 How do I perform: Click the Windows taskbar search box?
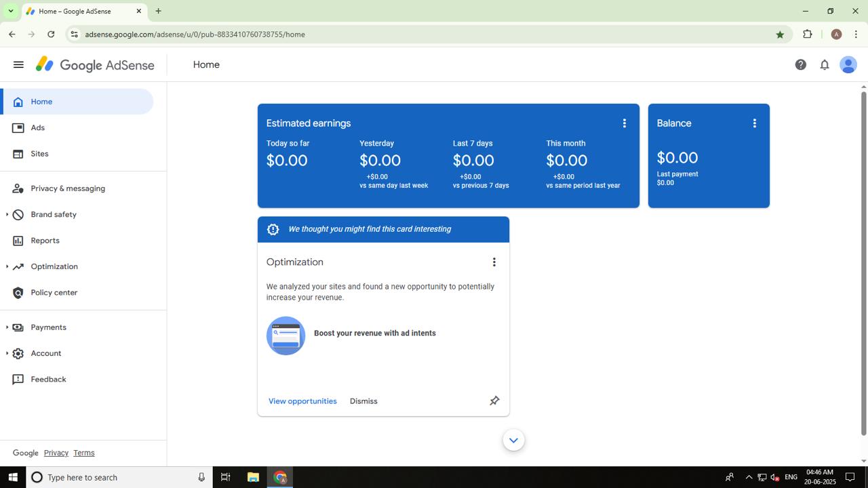point(119,477)
